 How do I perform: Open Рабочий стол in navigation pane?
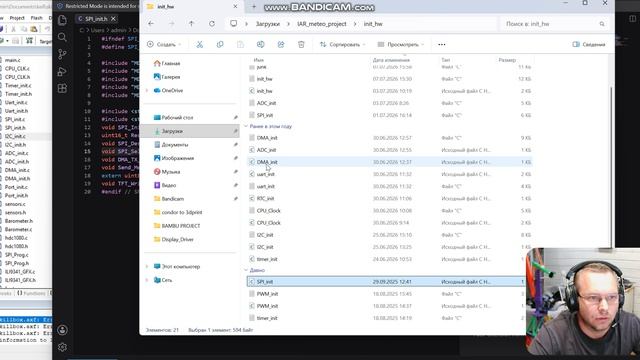coord(177,118)
